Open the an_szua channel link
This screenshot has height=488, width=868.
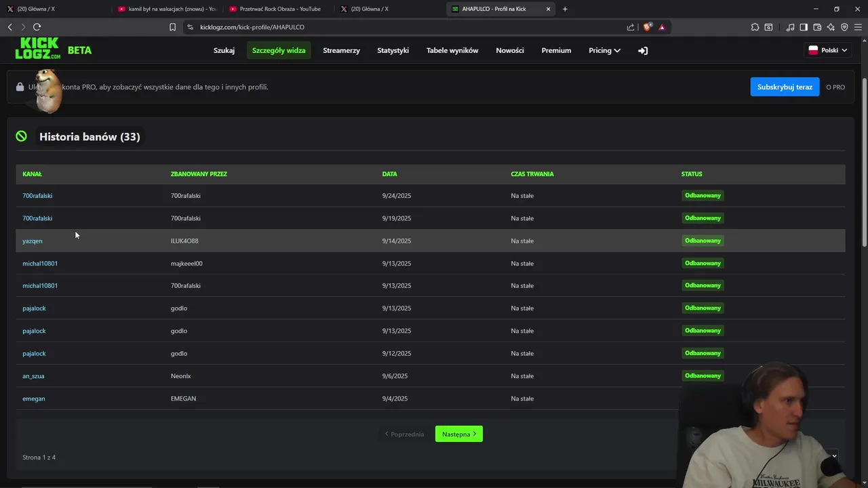click(x=33, y=376)
